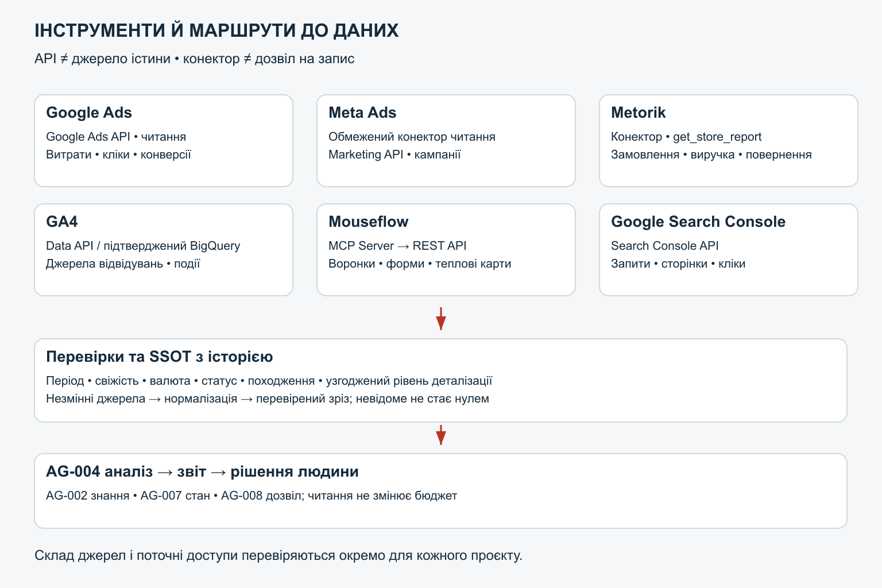Click the "Meta Ads" card heading

tap(362, 113)
